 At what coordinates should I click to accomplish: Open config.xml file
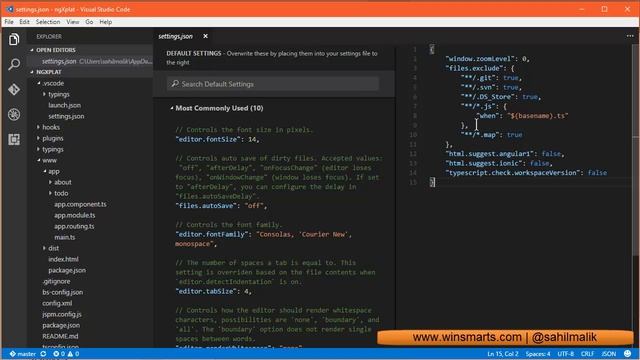(x=57, y=304)
